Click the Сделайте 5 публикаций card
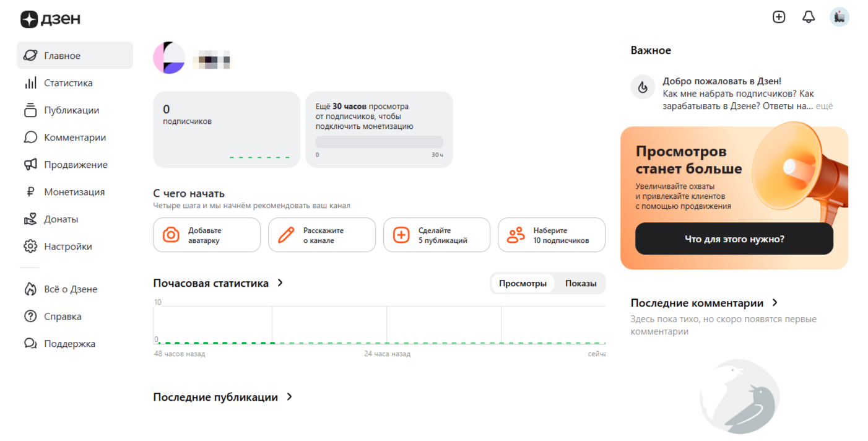Screen dimensions: 868x441 pos(436,235)
